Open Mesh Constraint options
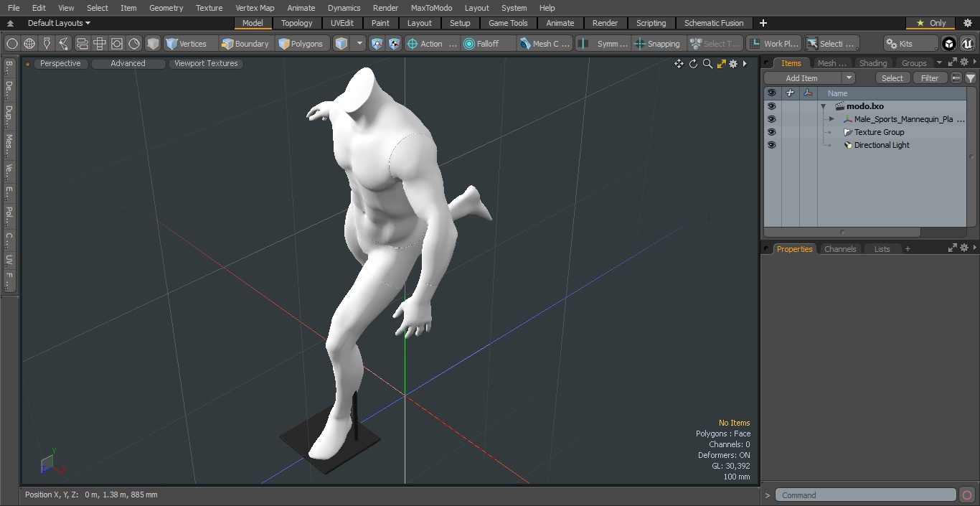Screen dimensions: 980x506 [545, 44]
